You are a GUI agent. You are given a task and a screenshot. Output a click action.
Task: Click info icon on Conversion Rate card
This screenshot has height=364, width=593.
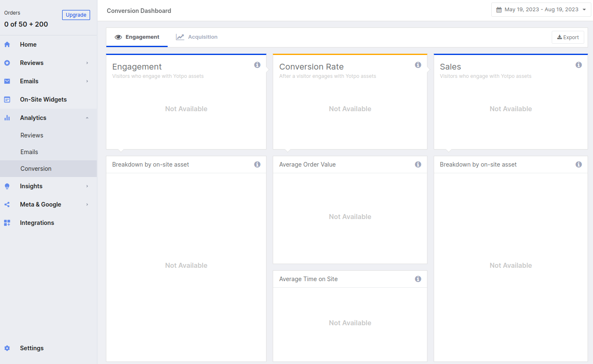tap(418, 65)
